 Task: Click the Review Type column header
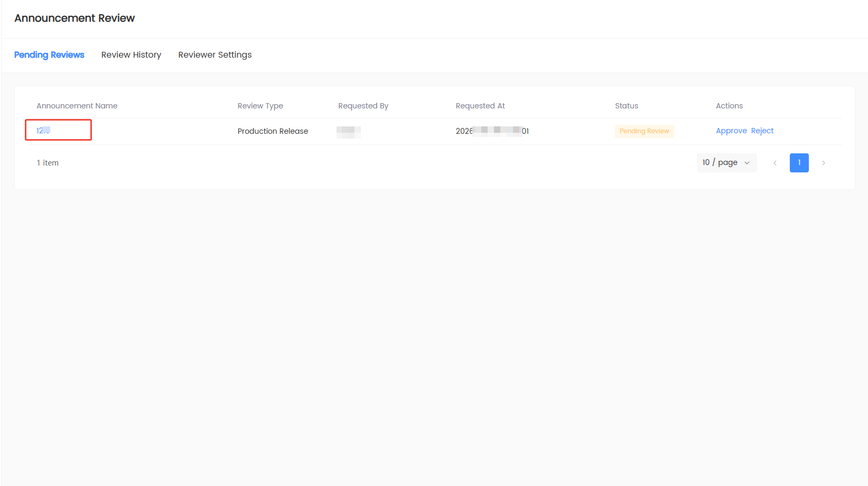click(260, 106)
